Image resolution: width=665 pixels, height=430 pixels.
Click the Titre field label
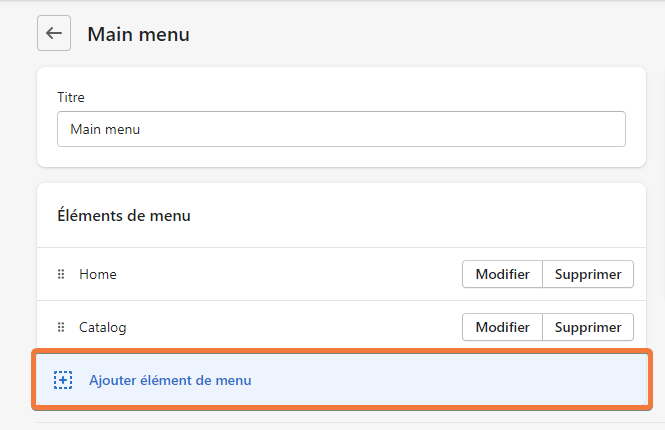coord(71,97)
